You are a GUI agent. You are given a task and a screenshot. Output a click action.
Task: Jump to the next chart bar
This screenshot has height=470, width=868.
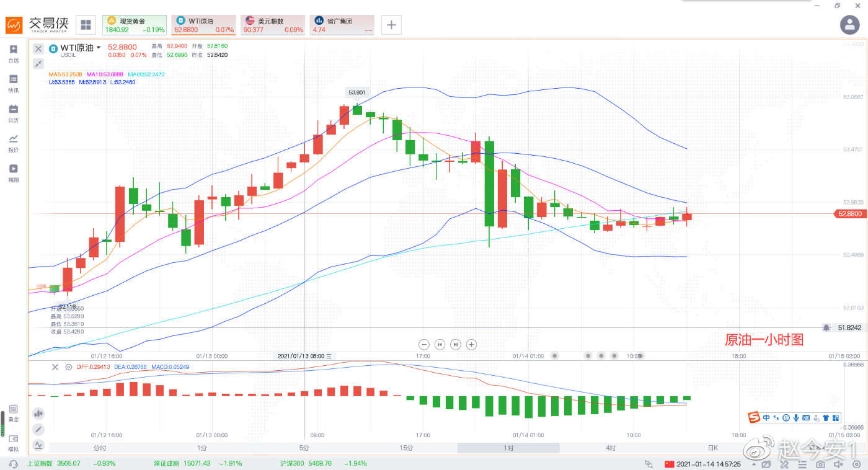click(x=456, y=344)
